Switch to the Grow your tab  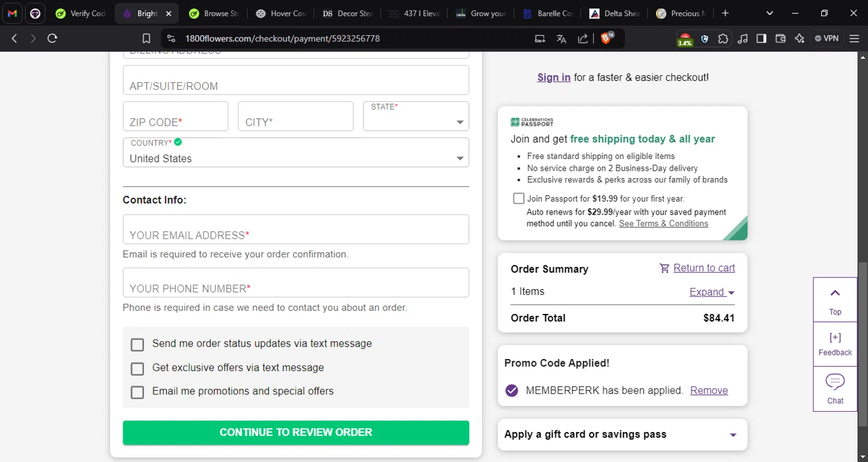click(481, 13)
